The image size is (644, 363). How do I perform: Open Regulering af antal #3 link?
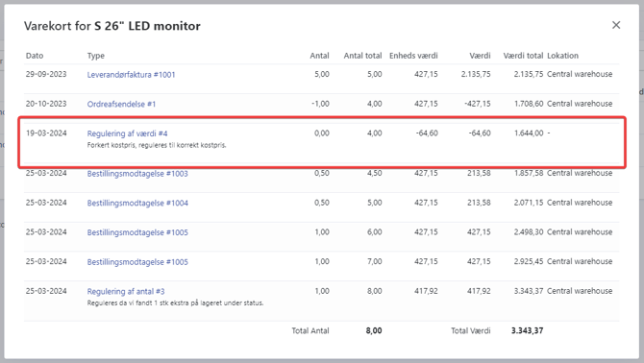pyautogui.click(x=126, y=291)
